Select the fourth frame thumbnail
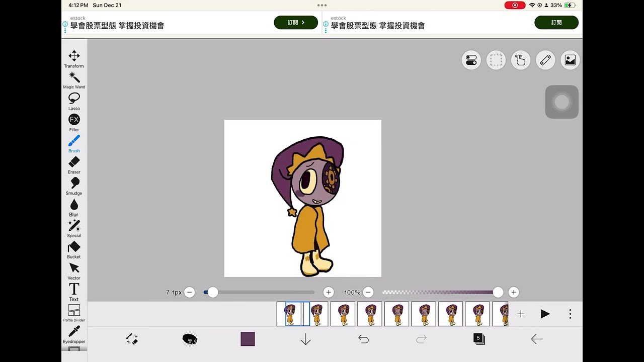Image resolution: width=644 pixels, height=362 pixels. click(370, 314)
